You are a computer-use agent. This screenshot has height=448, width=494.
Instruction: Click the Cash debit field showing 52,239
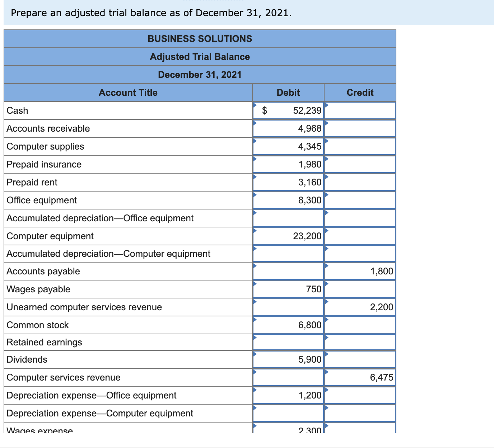point(288,110)
